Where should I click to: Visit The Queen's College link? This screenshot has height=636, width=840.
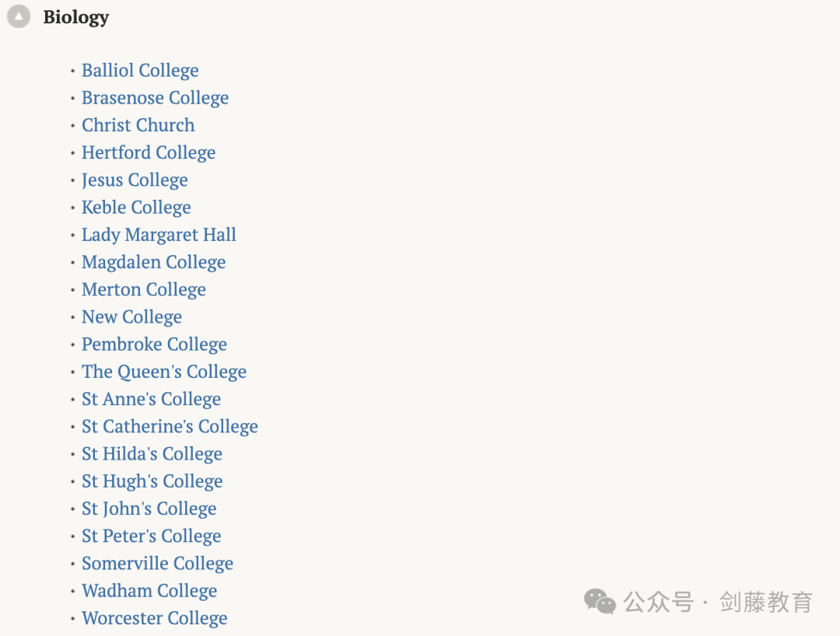[x=164, y=372]
